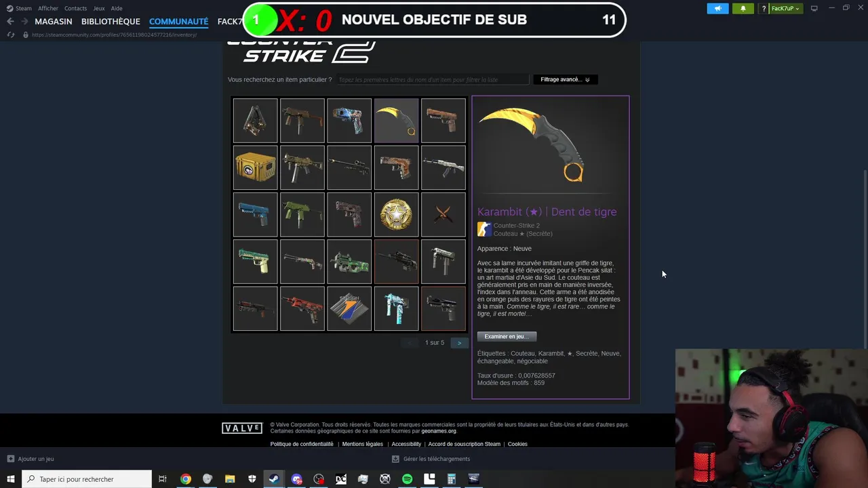The image size is (868, 488).
Task: Open the geonames.org link
Action: click(x=438, y=431)
